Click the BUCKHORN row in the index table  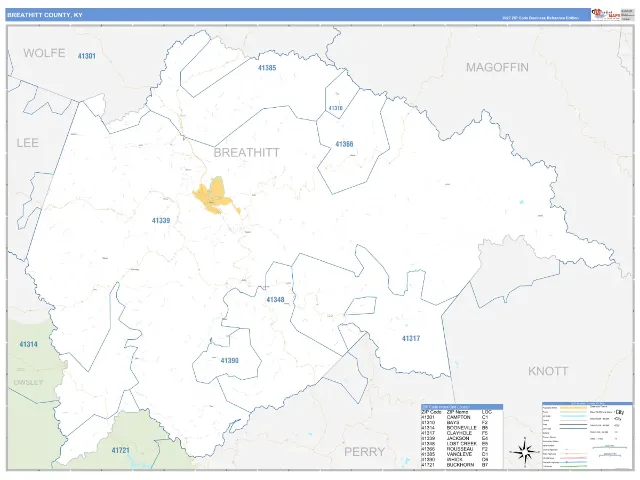[455, 465]
